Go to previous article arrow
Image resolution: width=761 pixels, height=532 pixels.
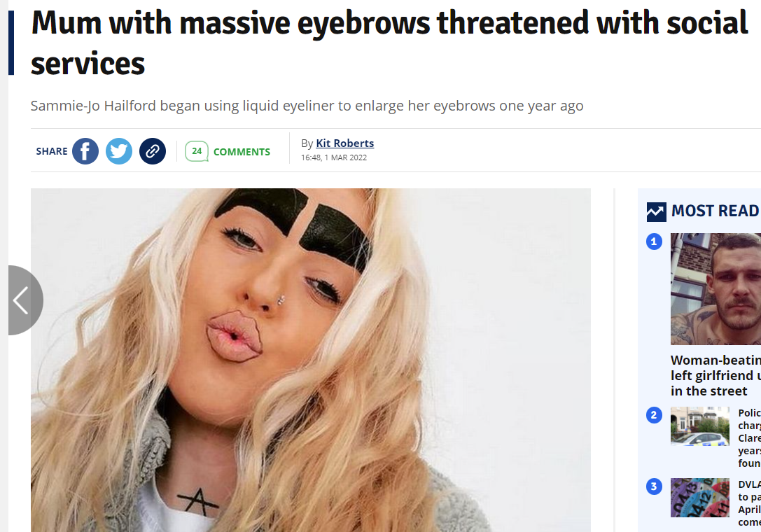pos(25,300)
